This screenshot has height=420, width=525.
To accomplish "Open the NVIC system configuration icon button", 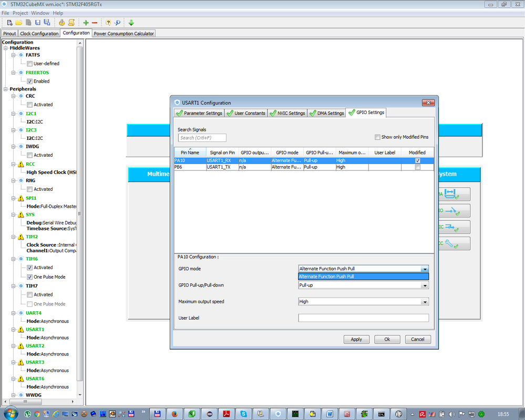I will pos(455,227).
